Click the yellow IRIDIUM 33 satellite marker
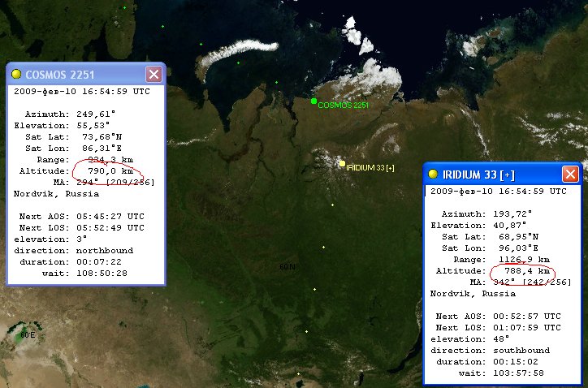The height and width of the screenshot is (388, 588). point(342,163)
